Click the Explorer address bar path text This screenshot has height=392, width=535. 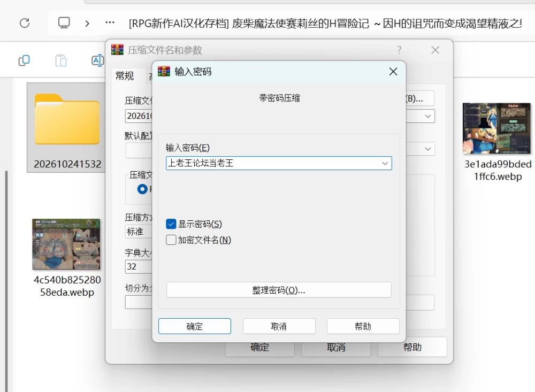click(x=325, y=24)
